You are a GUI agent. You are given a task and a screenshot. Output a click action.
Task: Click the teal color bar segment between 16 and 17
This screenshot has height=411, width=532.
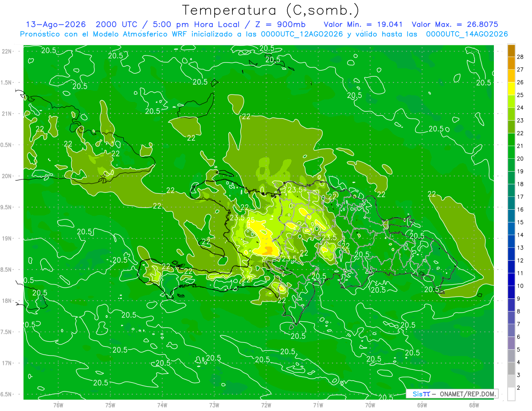511,203
